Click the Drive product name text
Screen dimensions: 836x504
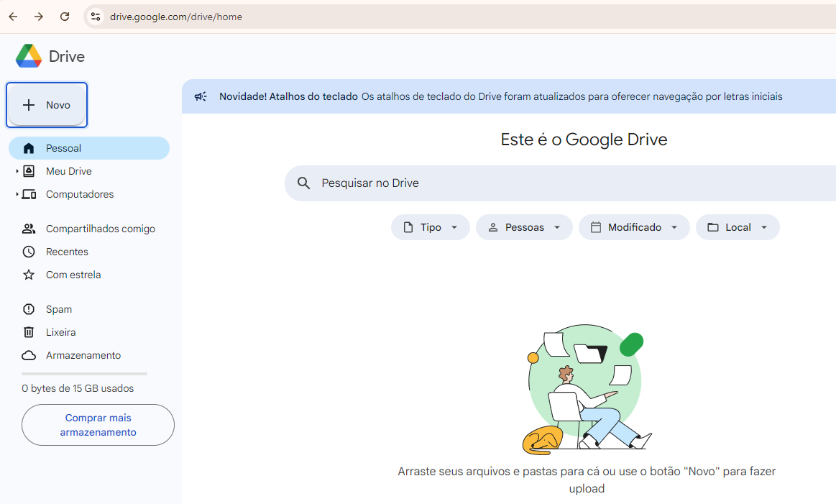67,57
